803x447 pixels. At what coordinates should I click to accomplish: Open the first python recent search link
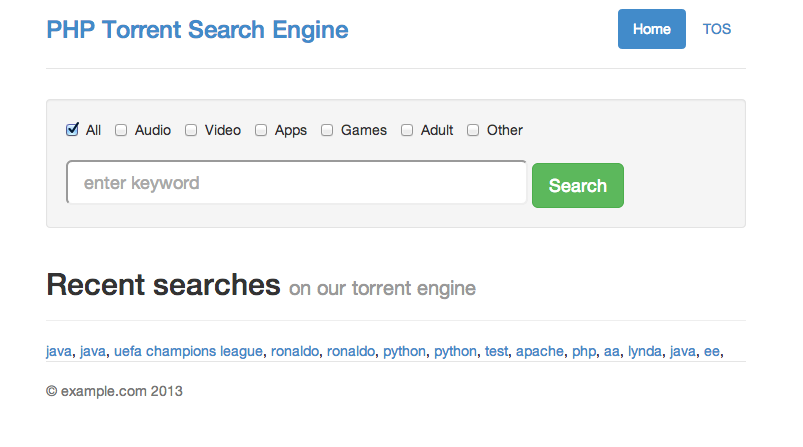(x=404, y=352)
